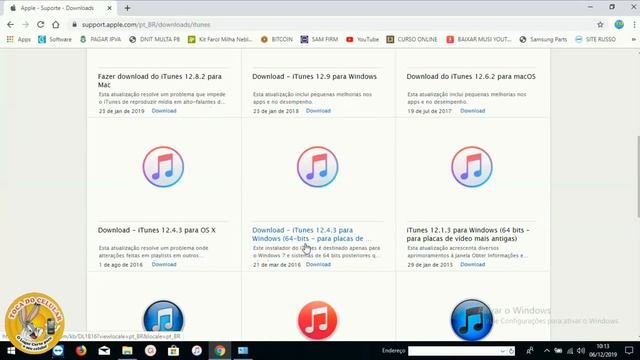The width and height of the screenshot is (640, 360).
Task: Click the red iTunes logo in bottom row
Action: 318,320
